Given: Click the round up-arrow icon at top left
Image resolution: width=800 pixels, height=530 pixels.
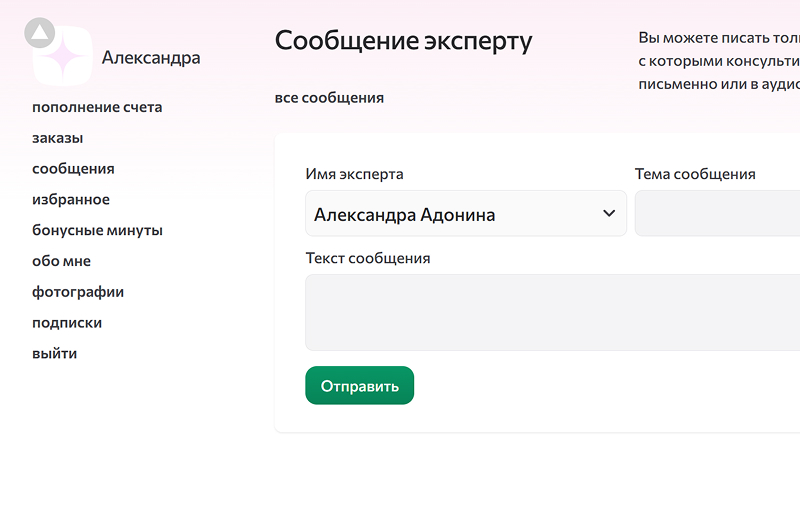Looking at the screenshot, I should click(38, 33).
